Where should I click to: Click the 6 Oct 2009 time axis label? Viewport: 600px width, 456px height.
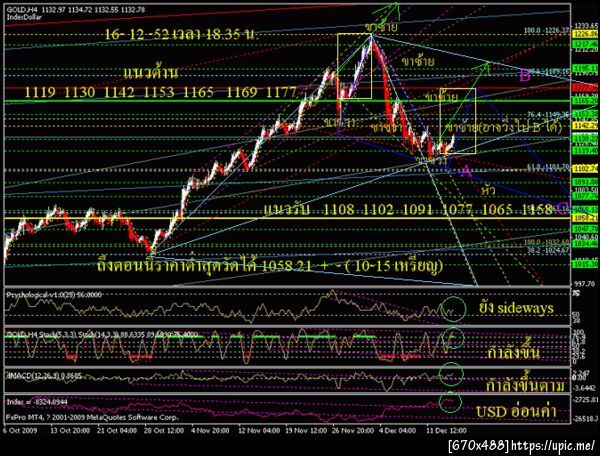tap(20, 430)
